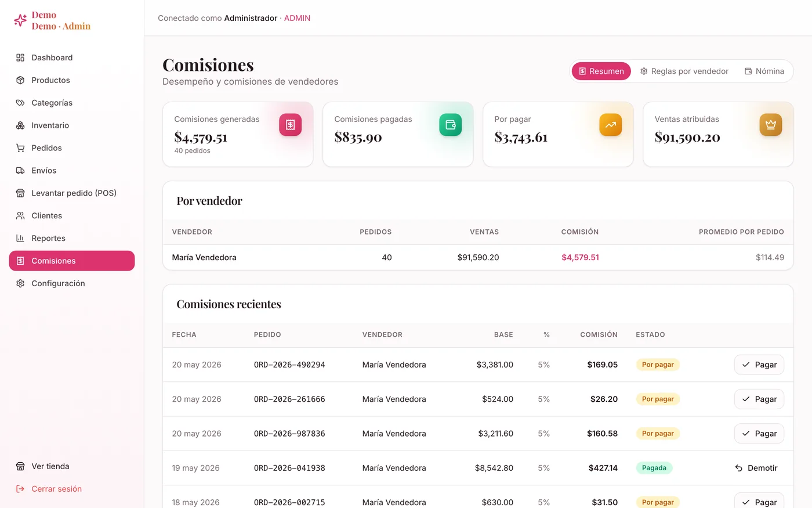
Task: Click the 19 may 2026 date cell
Action: pos(196,468)
